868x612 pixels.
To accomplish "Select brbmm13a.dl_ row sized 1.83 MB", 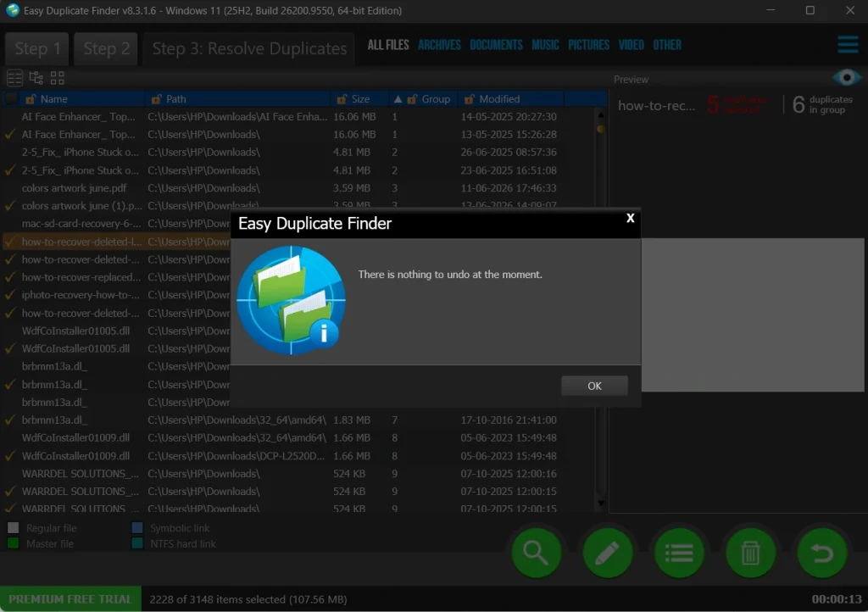I will pyautogui.click(x=299, y=420).
